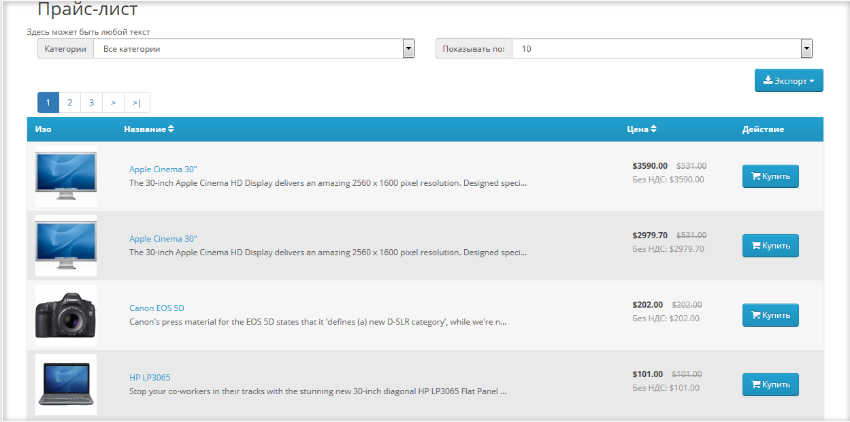The image size is (850, 422).
Task: Click Купить for the $2979.70 Apple Cinema
Action: (x=770, y=246)
